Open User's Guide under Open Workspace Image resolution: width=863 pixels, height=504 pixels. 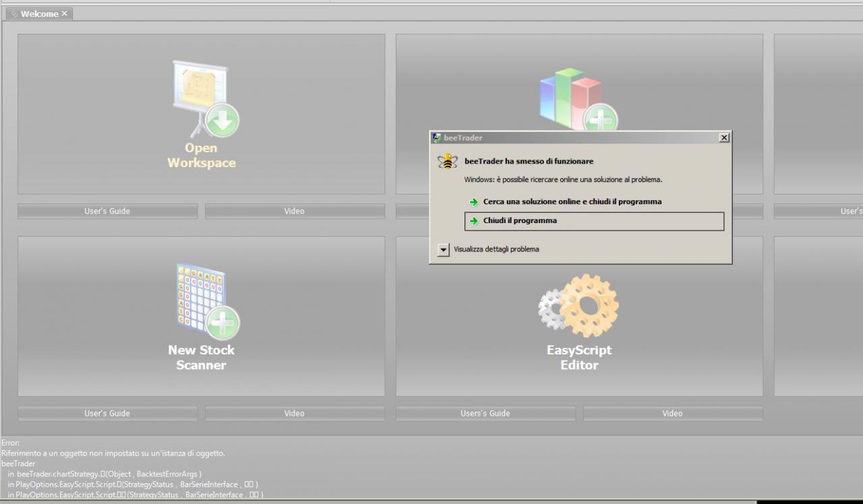point(107,211)
